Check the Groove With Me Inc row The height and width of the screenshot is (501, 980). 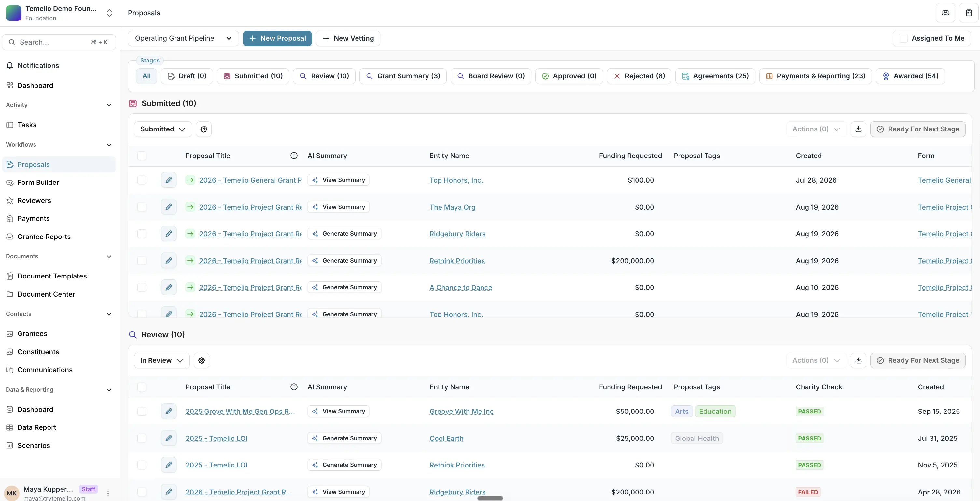pos(142,411)
